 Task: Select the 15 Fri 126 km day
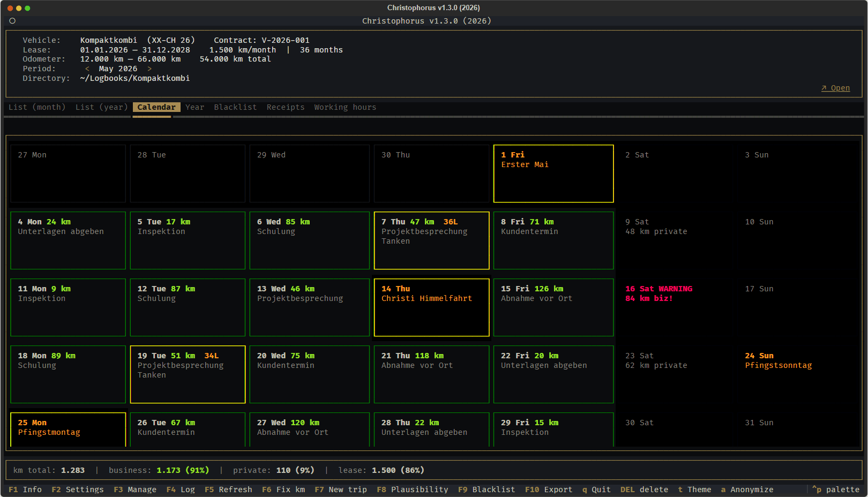coord(553,307)
